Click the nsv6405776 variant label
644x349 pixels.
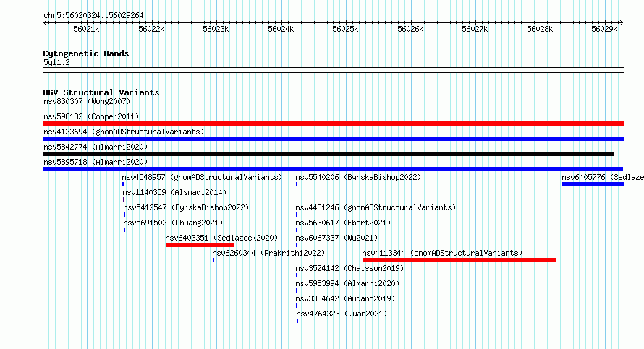pyautogui.click(x=603, y=177)
